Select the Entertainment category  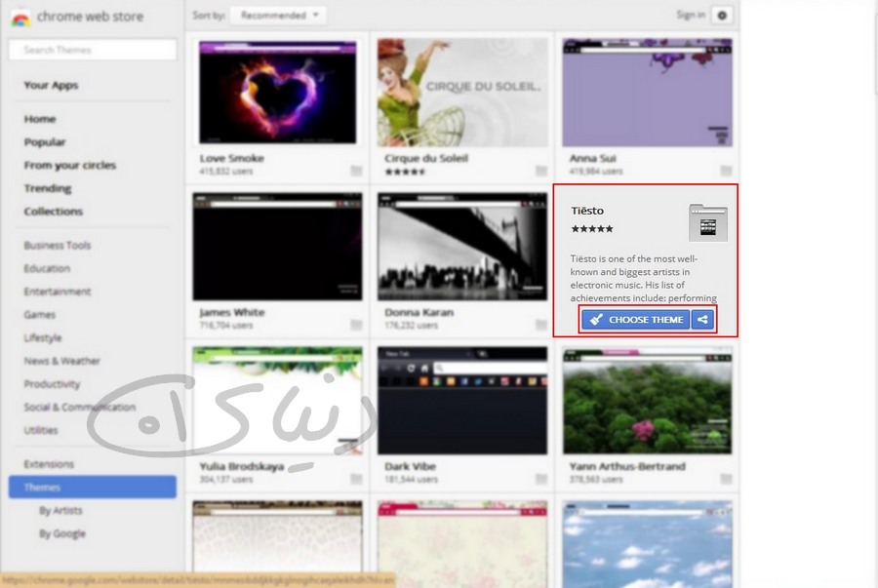point(58,292)
